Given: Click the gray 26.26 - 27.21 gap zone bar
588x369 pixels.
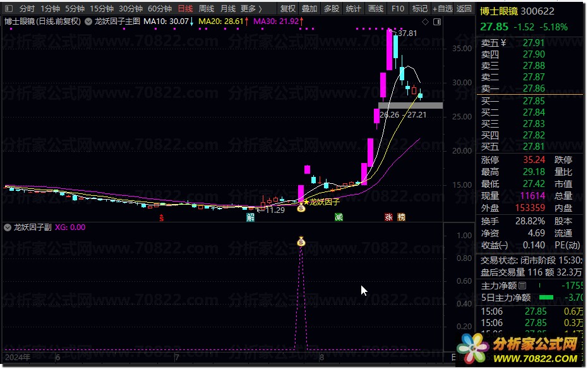Looking at the screenshot, I should (411, 106).
